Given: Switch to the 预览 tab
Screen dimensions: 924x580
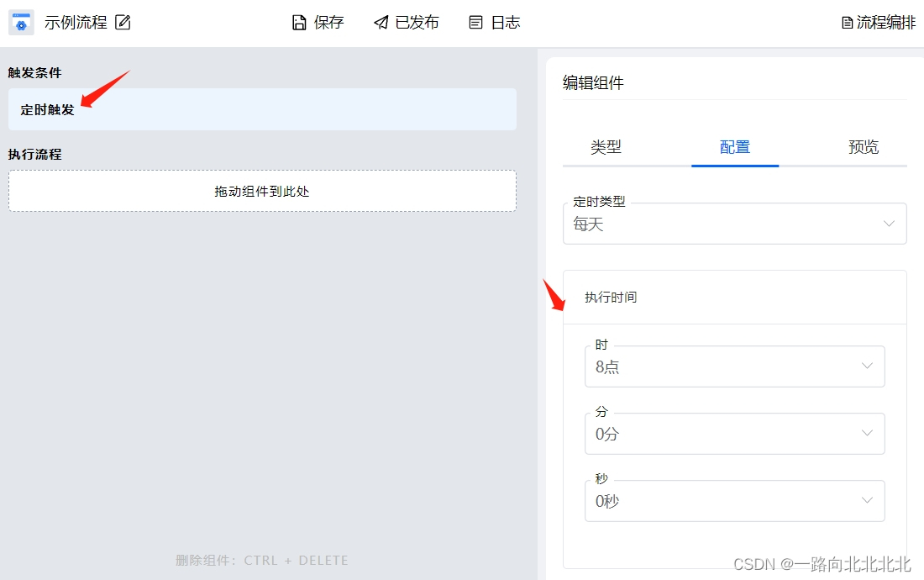Looking at the screenshot, I should click(864, 146).
